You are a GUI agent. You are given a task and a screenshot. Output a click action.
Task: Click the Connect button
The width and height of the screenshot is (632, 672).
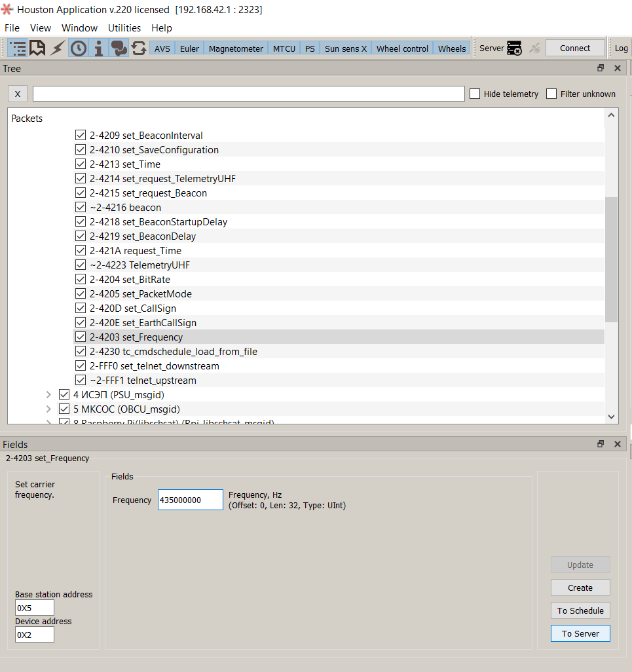click(x=575, y=48)
